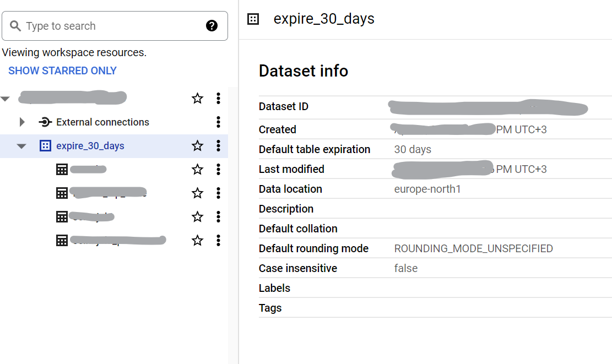
Task: Click the 'Default table expiration' label
Action: pyautogui.click(x=314, y=149)
